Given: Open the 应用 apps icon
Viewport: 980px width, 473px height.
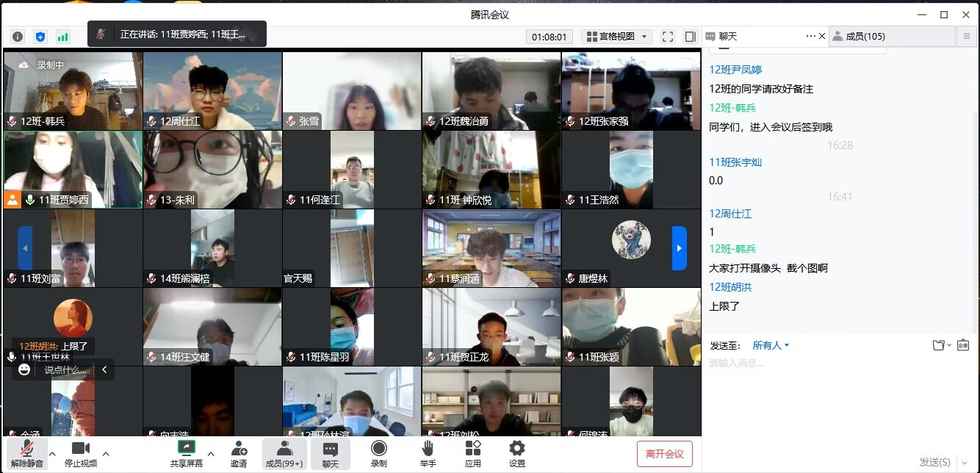Looking at the screenshot, I should [x=473, y=454].
